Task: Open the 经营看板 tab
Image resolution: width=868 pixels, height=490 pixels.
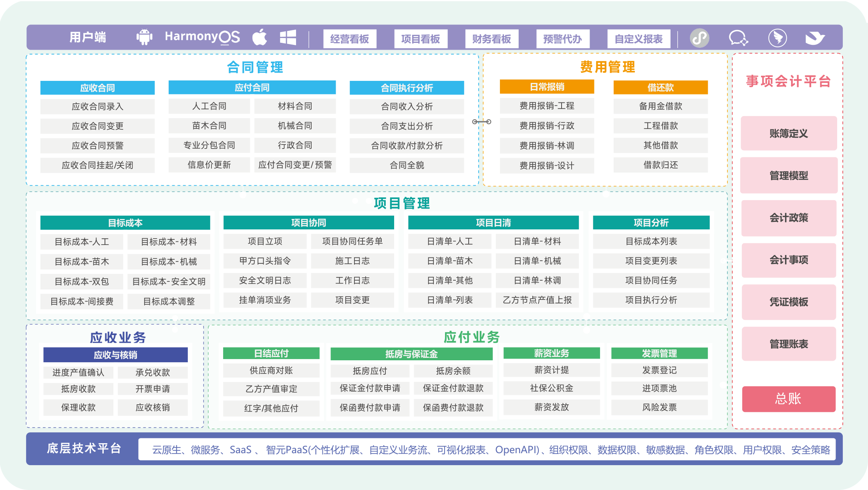Action: [350, 39]
